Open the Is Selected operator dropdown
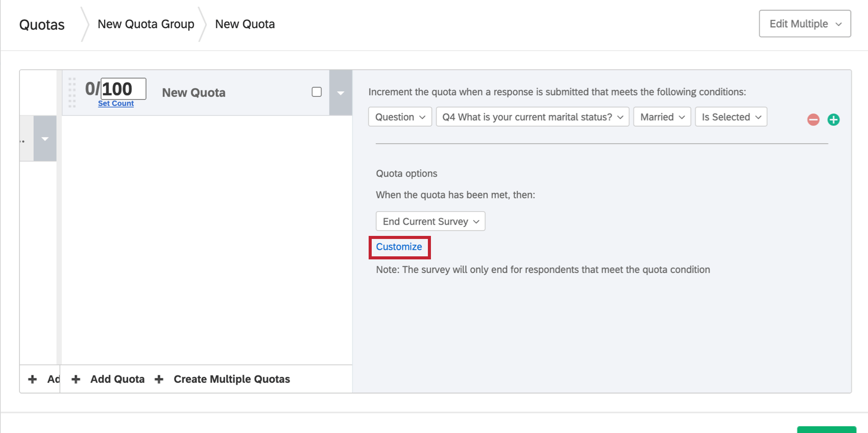Viewport: 868px width, 433px height. click(731, 117)
